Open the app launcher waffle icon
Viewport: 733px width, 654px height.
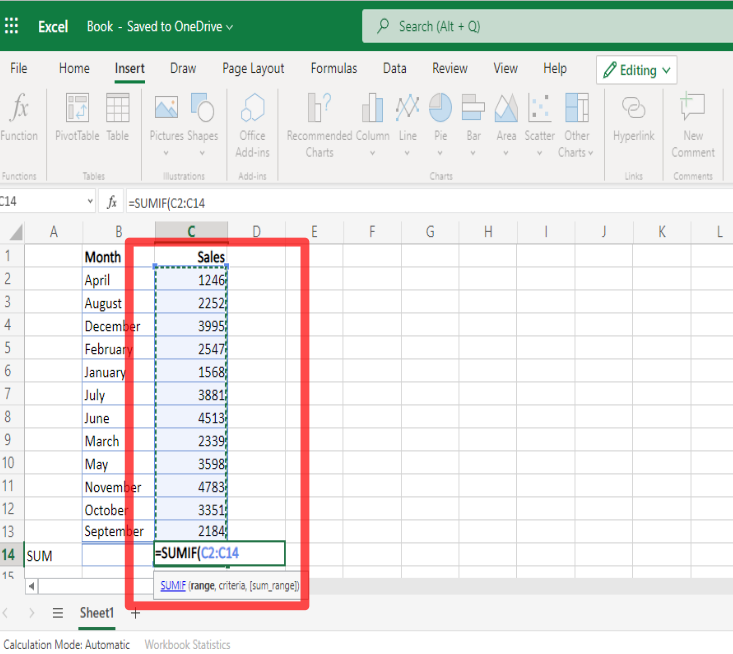pyautogui.click(x=11, y=26)
